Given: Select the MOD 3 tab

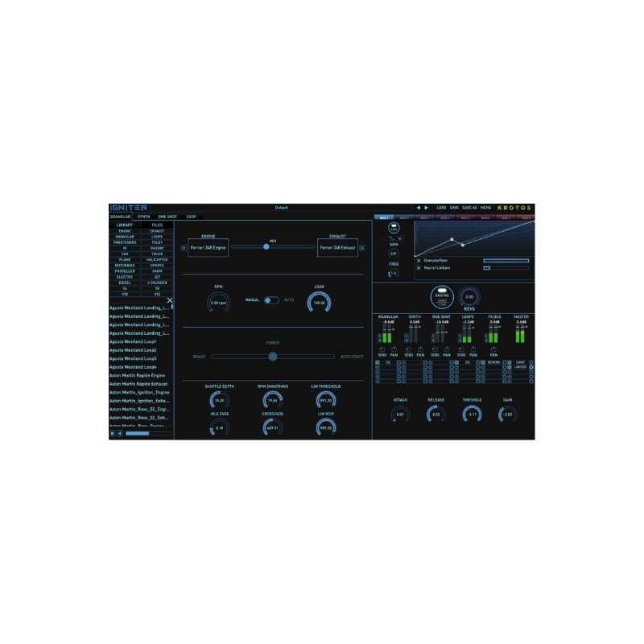Looking at the screenshot, I should 424,217.
